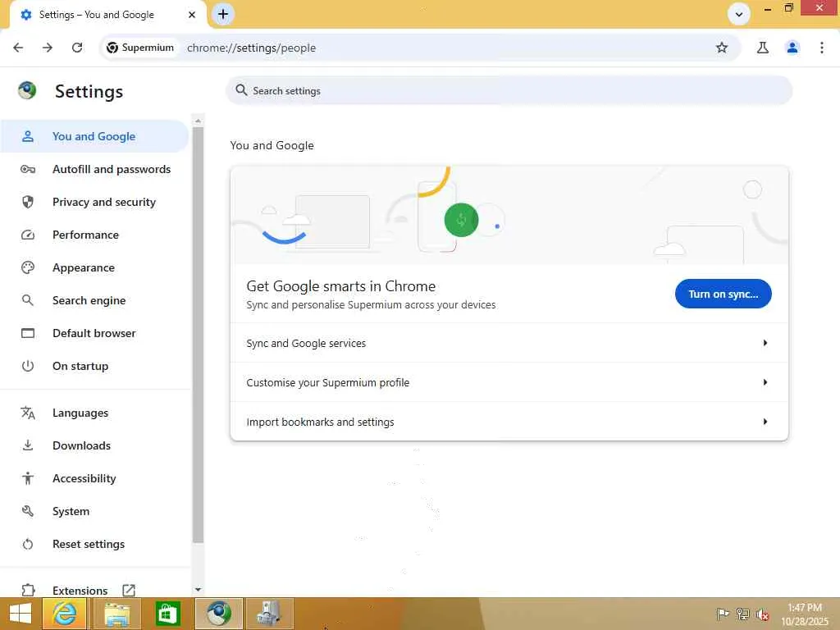Screen dimensions: 840x630
Task: Click the Reset settings circular arrow icon
Action: tap(28, 545)
